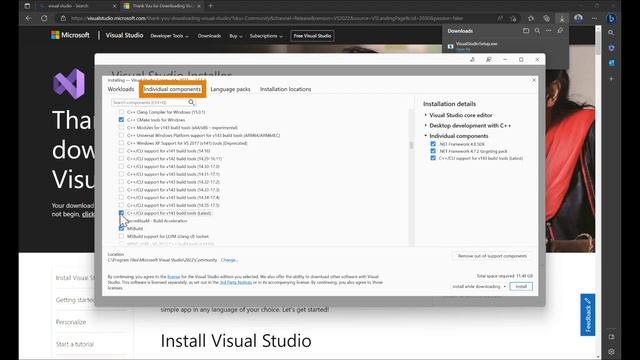Check C++ Windows XP Support checkbox
640x360 pixels.
(x=121, y=143)
